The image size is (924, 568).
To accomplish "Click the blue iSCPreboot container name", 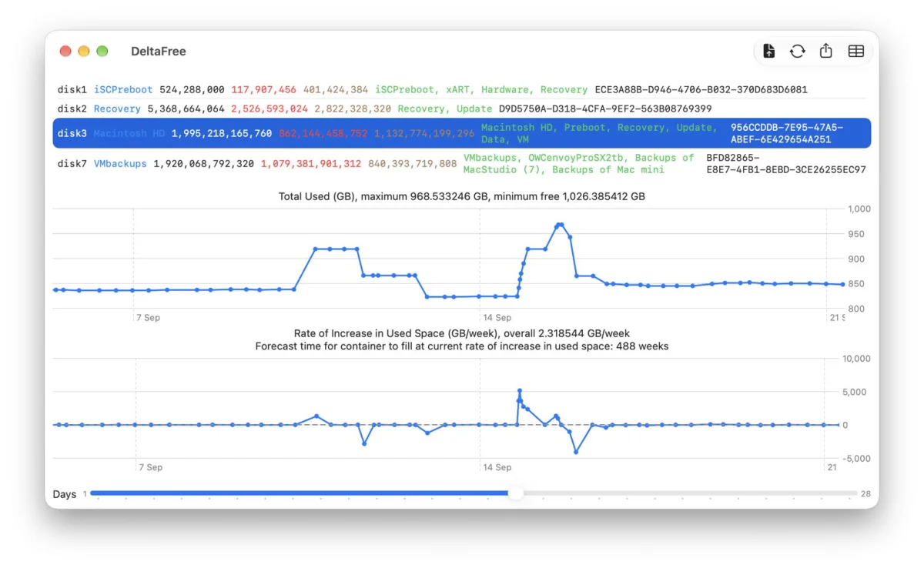I will (123, 90).
